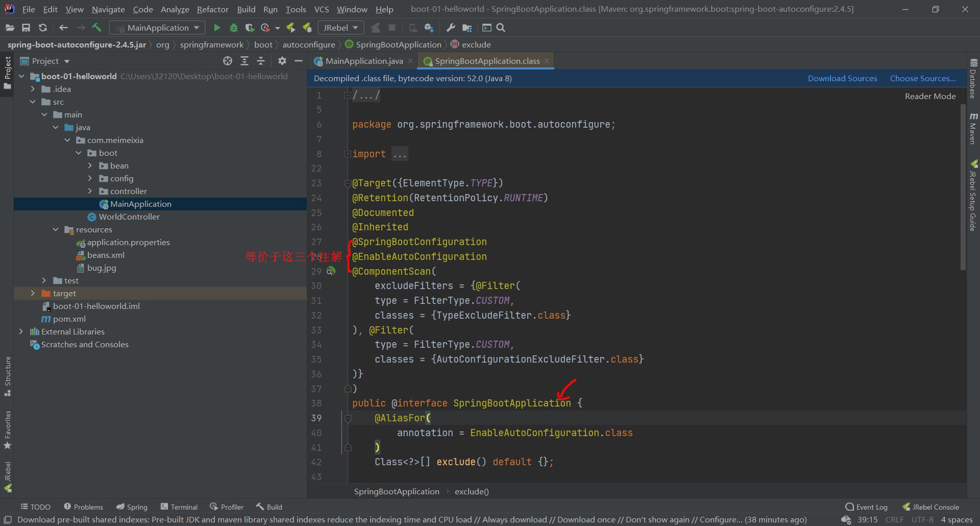Select application.properties in the tree
Viewport: 980px width, 526px height.
(128, 242)
